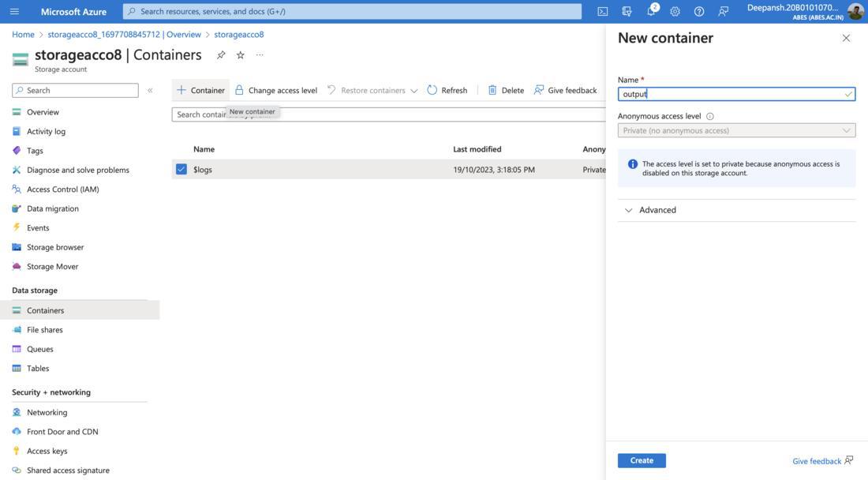Open Events in the sidebar
The width and height of the screenshot is (868, 480).
[38, 228]
